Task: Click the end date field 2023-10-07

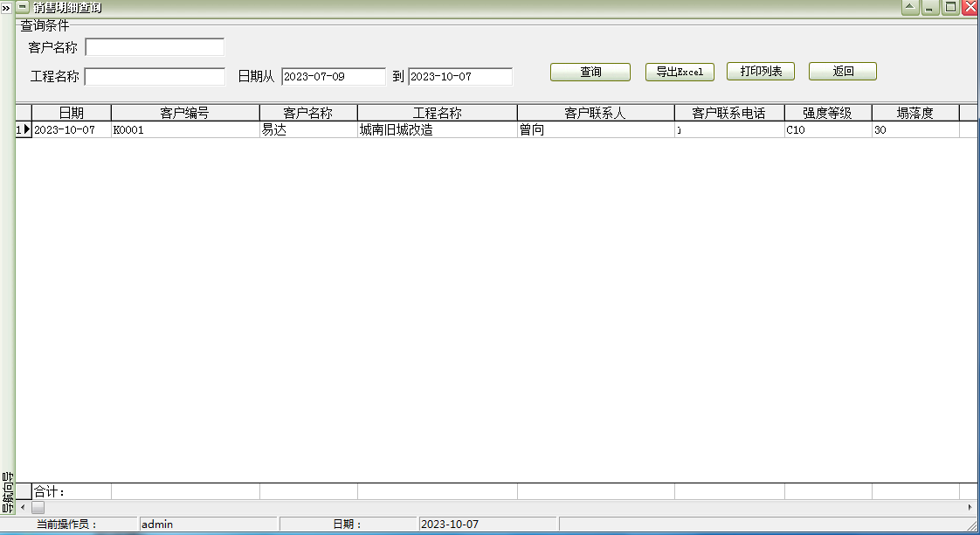Action: click(459, 77)
